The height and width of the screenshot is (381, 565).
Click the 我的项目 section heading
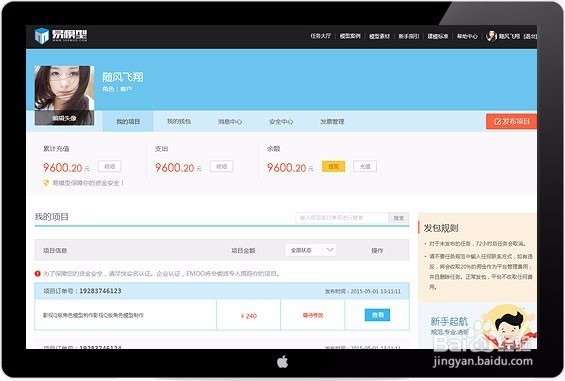tap(52, 217)
